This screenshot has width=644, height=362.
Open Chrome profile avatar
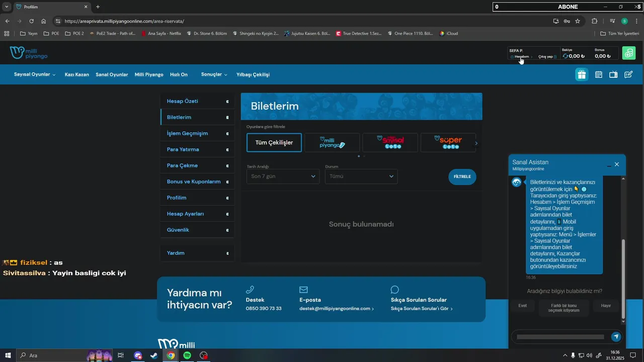pos(624,21)
